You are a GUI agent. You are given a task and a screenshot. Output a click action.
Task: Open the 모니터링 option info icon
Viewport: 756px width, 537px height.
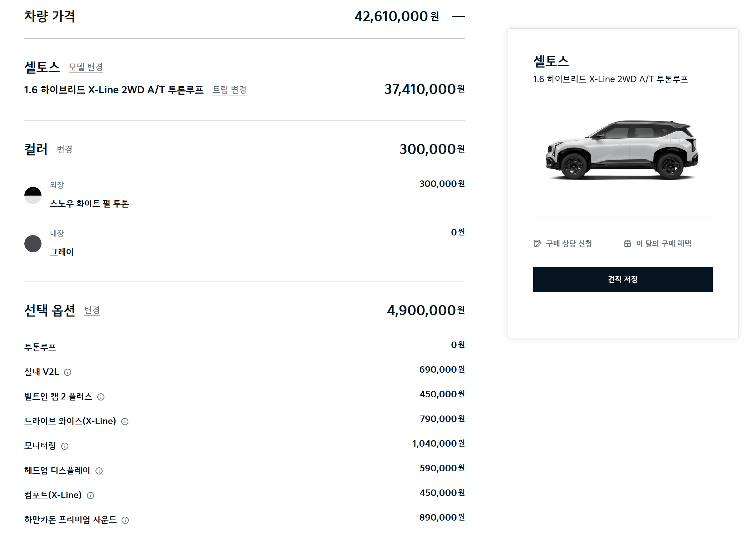64,446
